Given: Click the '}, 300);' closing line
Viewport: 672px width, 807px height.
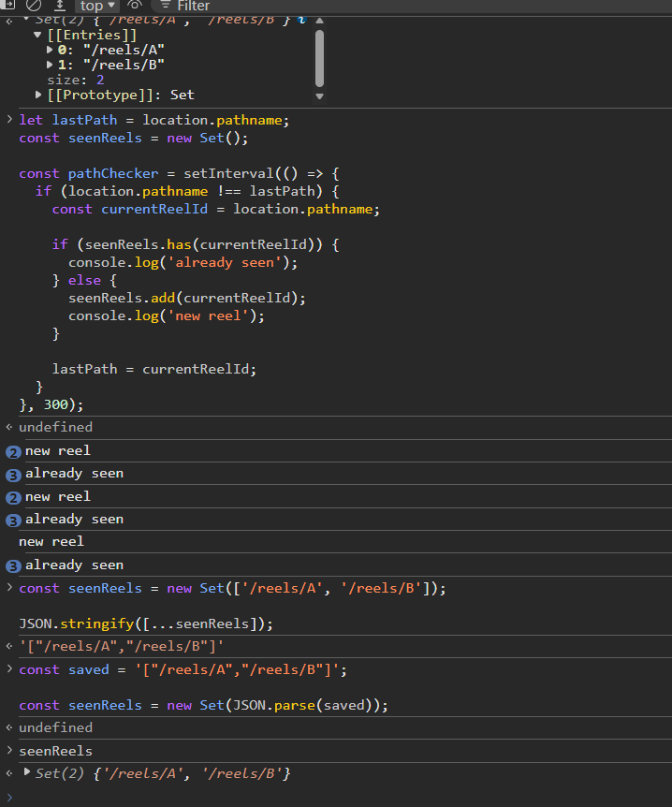Looking at the screenshot, I should [x=51, y=404].
